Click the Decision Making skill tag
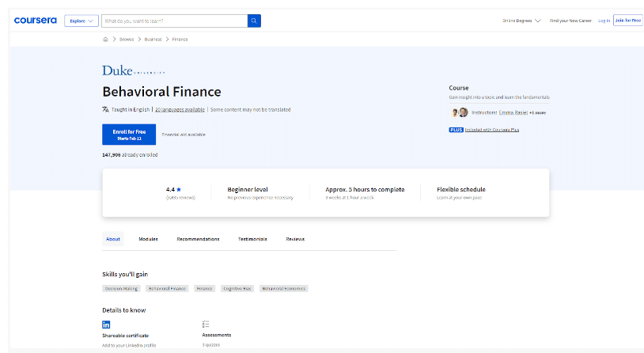Image resolution: width=644 pixels, height=353 pixels. pyautogui.click(x=121, y=288)
